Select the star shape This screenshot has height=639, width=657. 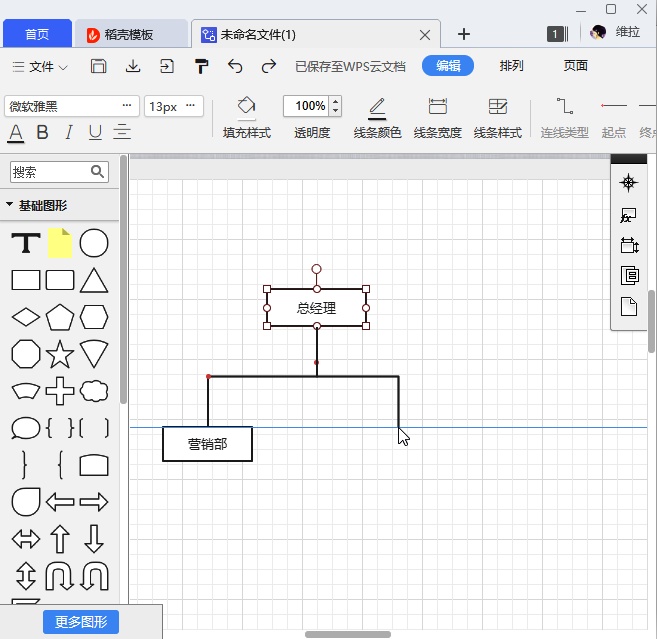pos(59,354)
